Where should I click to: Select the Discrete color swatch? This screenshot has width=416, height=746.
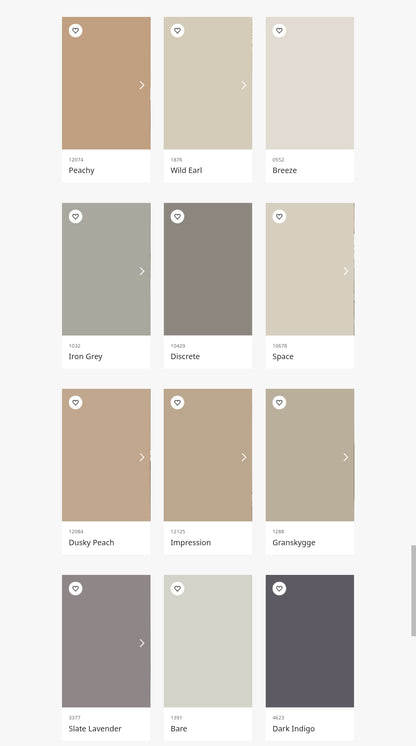coord(208,269)
